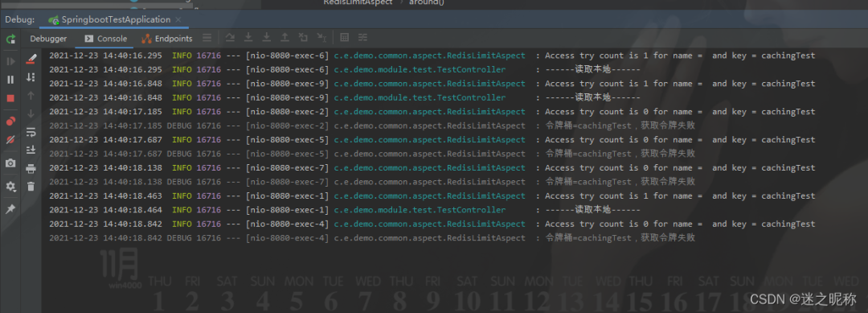Toggle soft-wrap in console

tap(31, 133)
